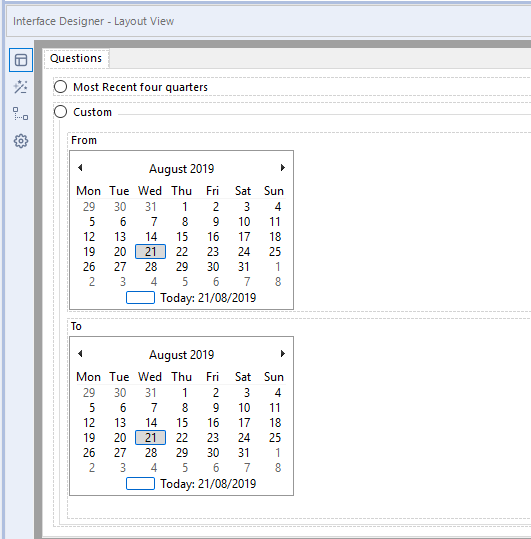Switch to the Questions tab
531x539 pixels.
click(x=76, y=58)
